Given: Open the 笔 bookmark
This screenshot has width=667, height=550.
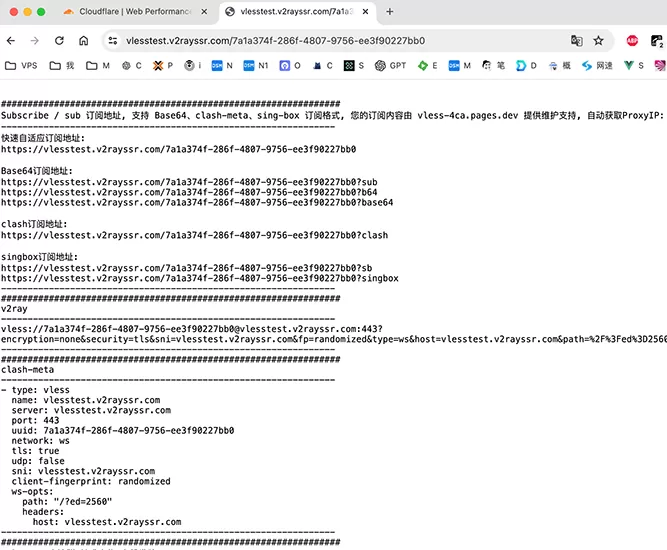Looking at the screenshot, I should [x=493, y=66].
